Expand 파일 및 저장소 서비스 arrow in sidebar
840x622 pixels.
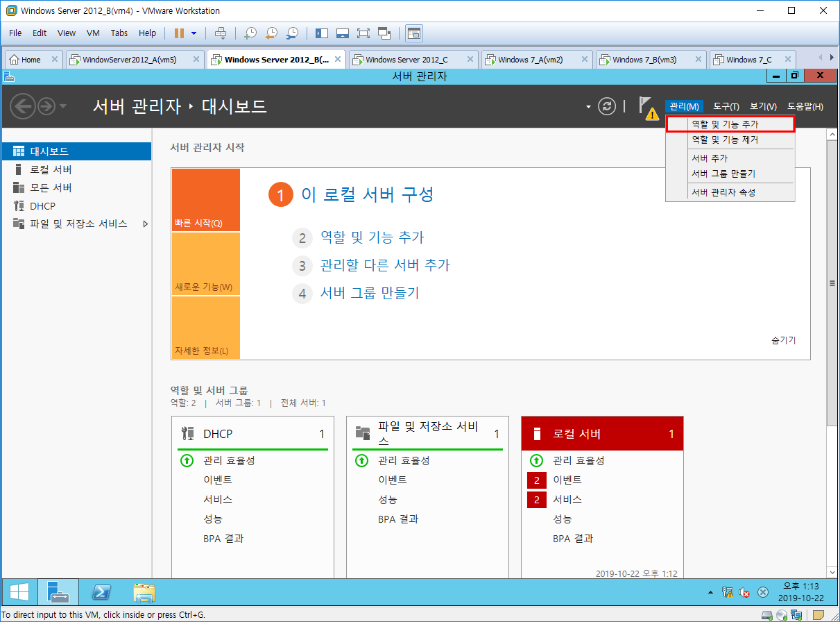click(146, 224)
